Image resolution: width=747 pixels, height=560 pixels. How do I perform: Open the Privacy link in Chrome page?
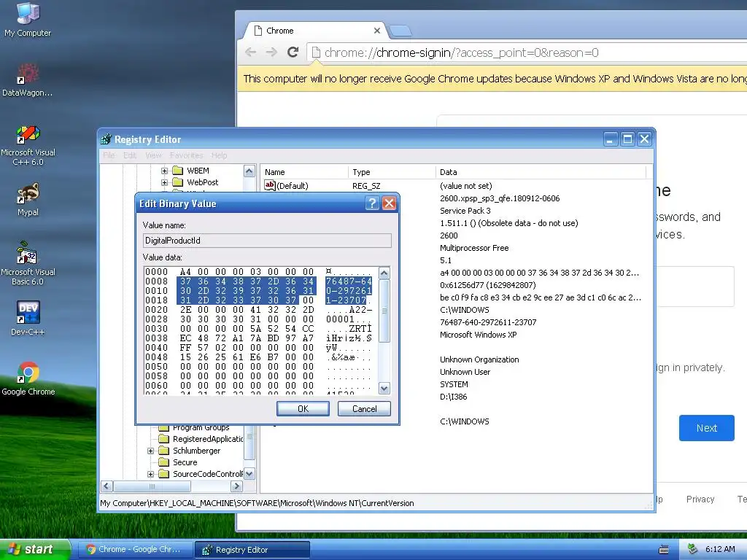click(x=700, y=499)
